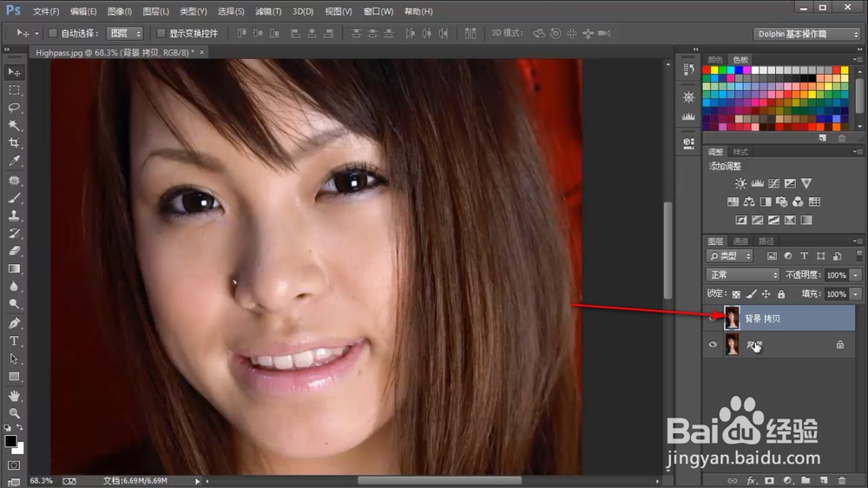Toggle lock image pixels brush icon
This screenshot has width=868, height=488.
coord(751,294)
